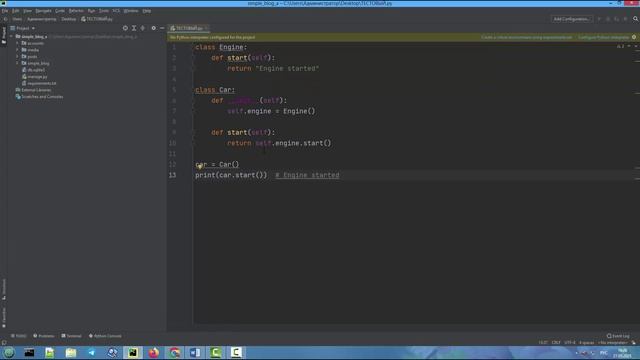Open the Edit menu
The image size is (640, 360).
pyautogui.click(x=16, y=11)
